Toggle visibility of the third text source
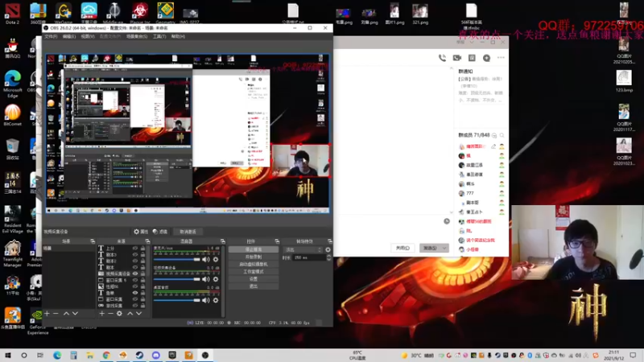The height and width of the screenshot is (362, 644). point(134,261)
